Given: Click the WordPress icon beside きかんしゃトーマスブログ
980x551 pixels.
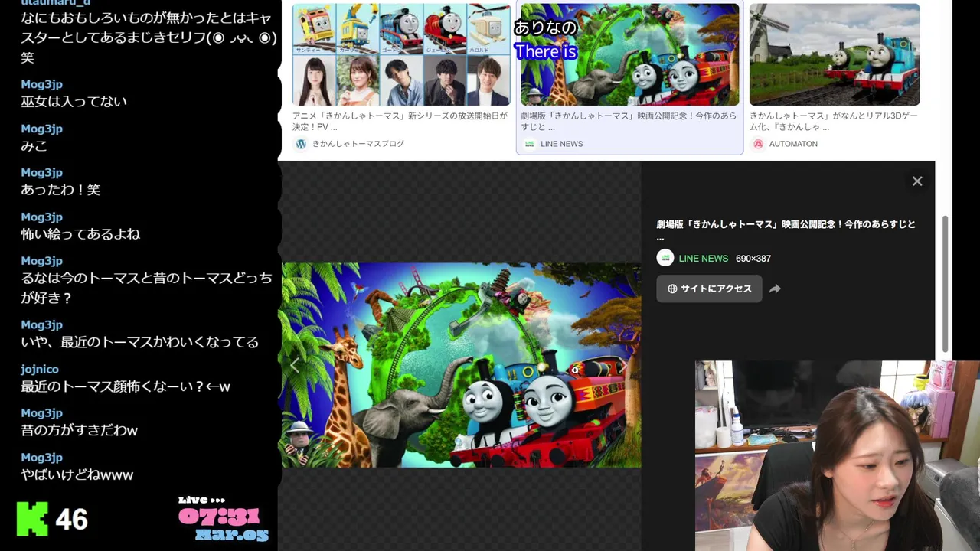Looking at the screenshot, I should pyautogui.click(x=301, y=144).
